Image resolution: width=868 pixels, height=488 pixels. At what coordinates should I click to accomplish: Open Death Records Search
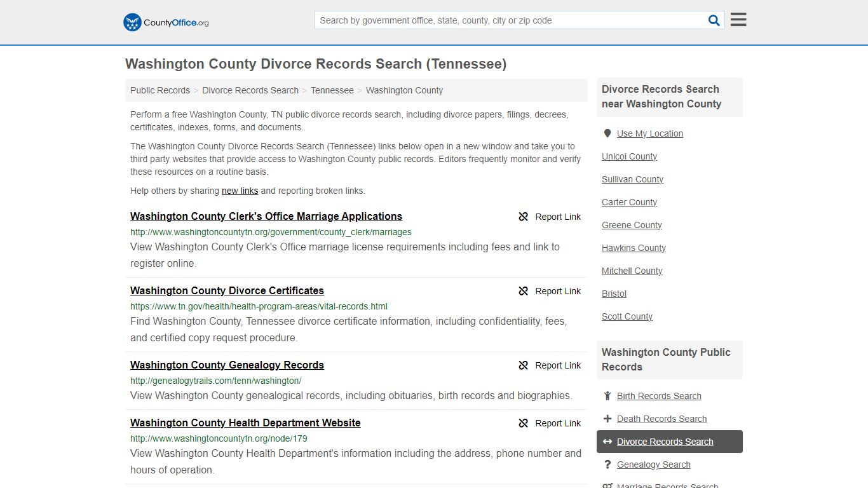click(661, 419)
